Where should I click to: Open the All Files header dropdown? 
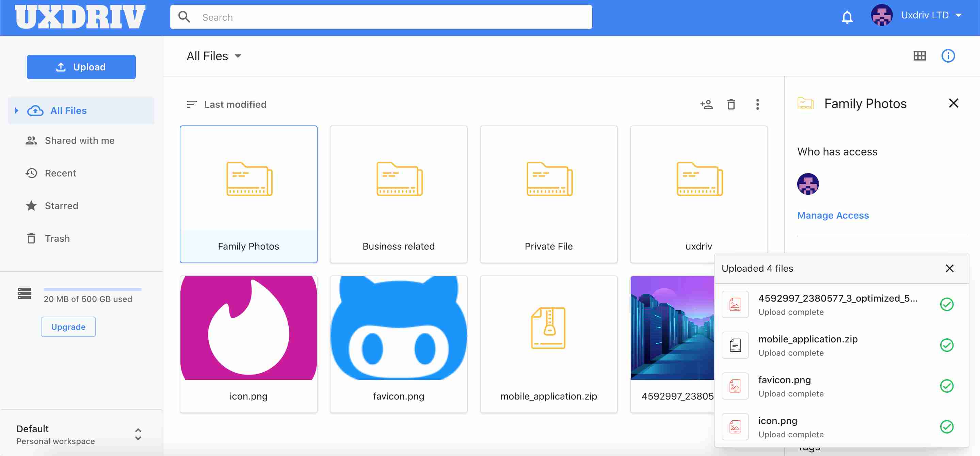point(214,56)
